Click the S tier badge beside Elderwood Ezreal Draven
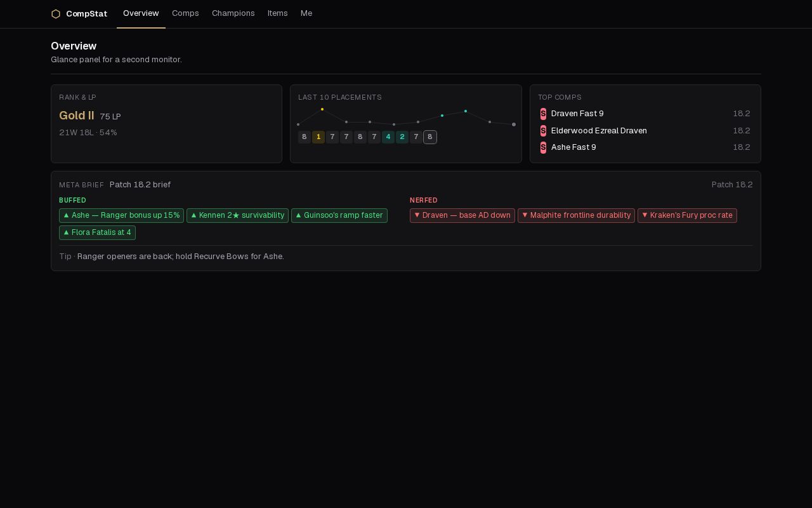 543,131
